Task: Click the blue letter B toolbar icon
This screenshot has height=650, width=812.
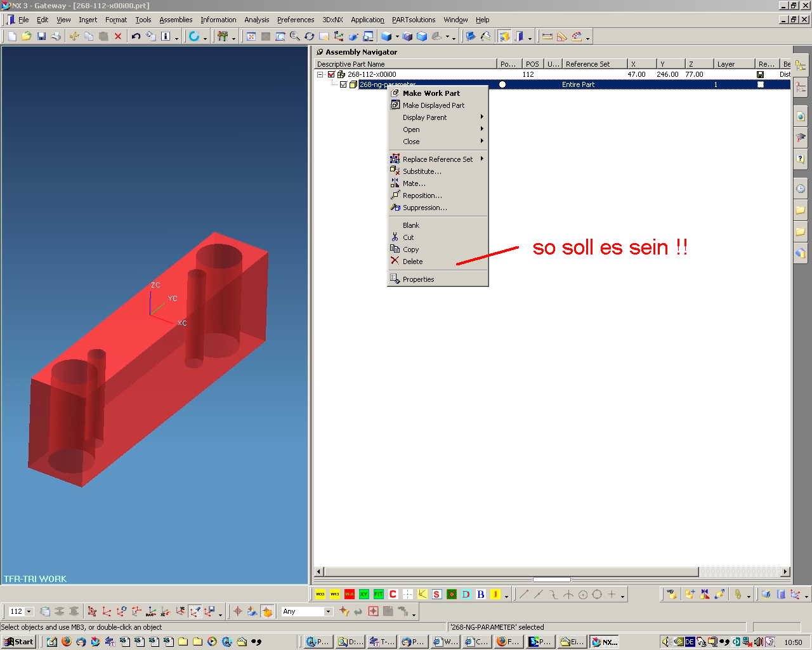Action: [481, 594]
